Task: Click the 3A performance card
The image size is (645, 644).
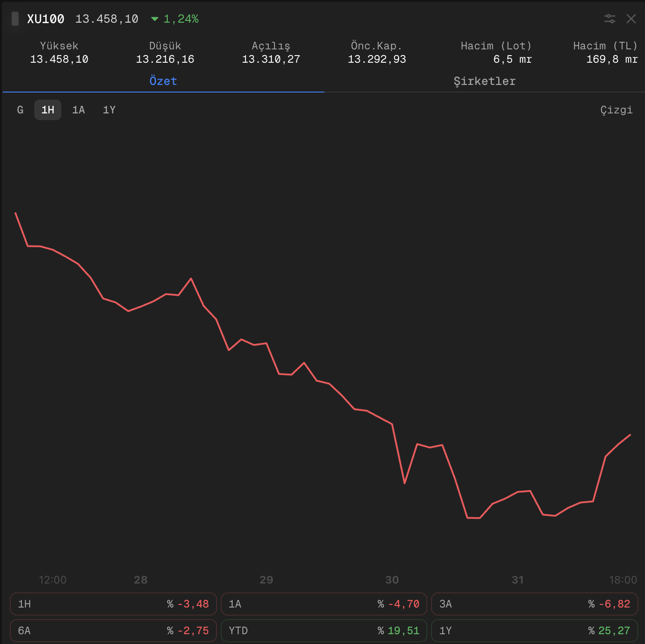Action: click(535, 604)
